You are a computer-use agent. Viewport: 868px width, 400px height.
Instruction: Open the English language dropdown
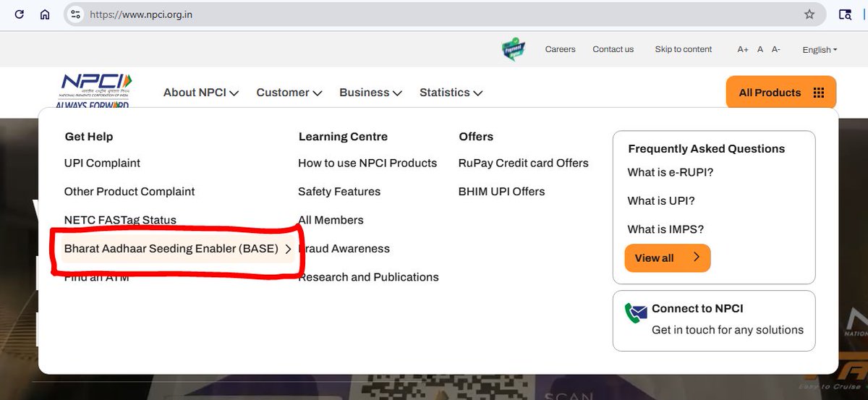[820, 50]
